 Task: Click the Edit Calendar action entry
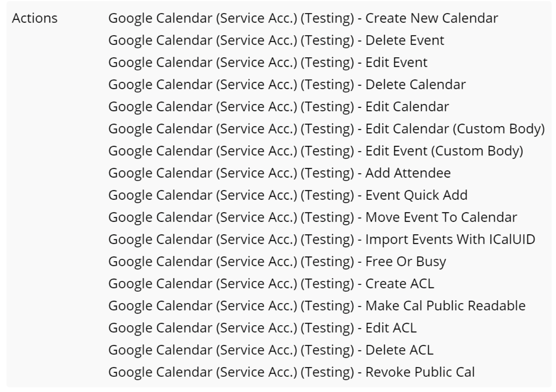pos(279,107)
